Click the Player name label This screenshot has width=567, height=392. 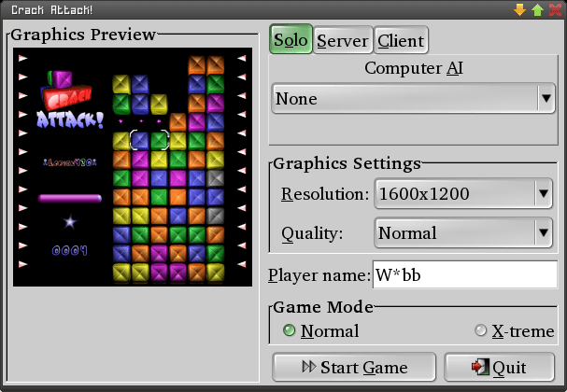click(x=319, y=275)
